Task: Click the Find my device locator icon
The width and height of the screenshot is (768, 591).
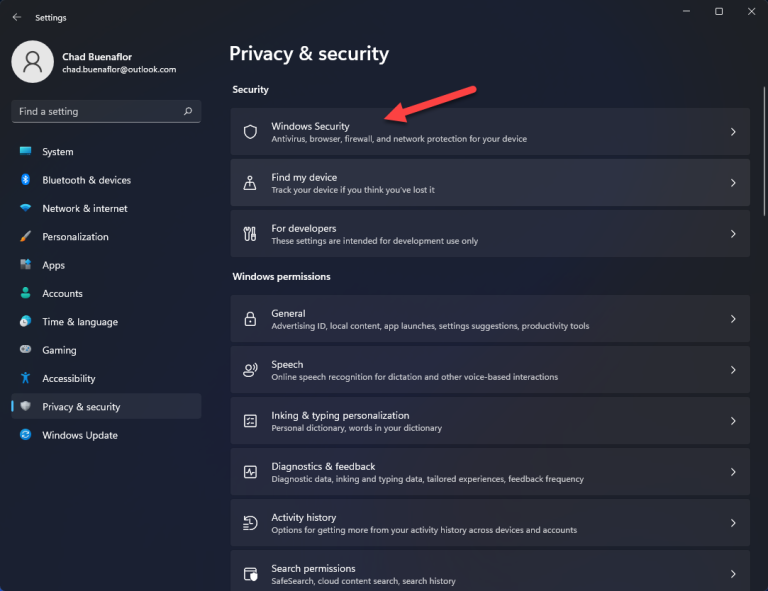Action: (x=250, y=183)
